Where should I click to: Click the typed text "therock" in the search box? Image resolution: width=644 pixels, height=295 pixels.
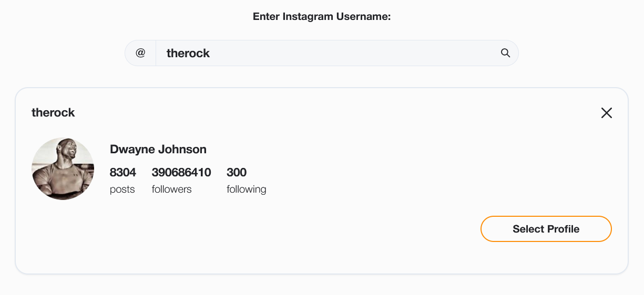(x=188, y=53)
